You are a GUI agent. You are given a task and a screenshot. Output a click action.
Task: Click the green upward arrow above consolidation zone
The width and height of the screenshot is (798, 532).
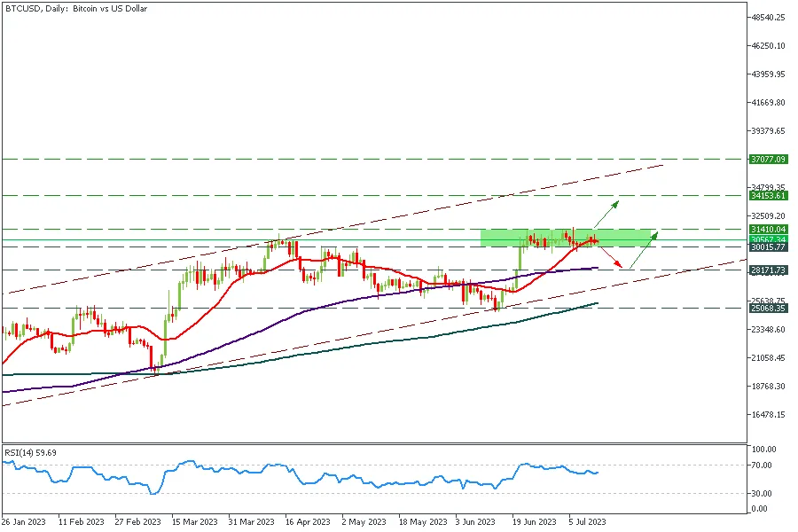pos(606,214)
